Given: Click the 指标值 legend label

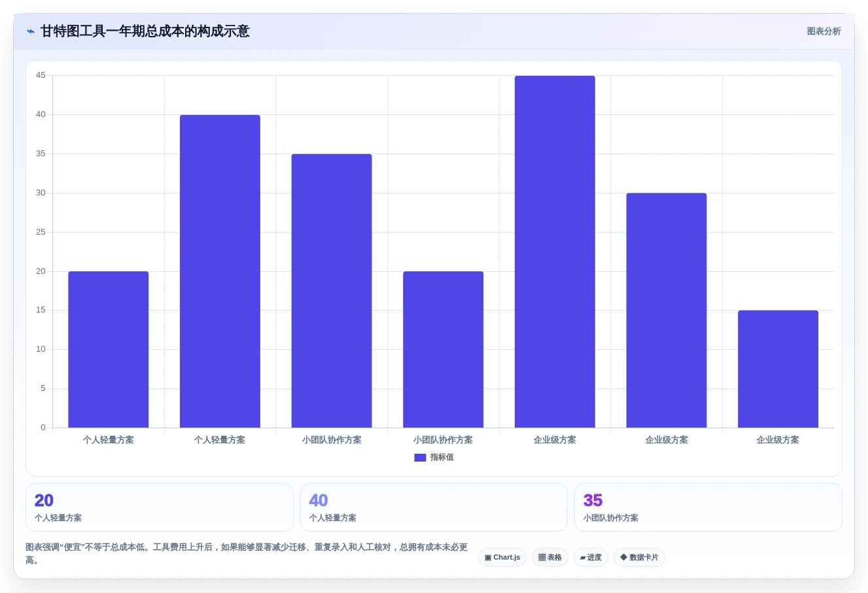Looking at the screenshot, I should [442, 458].
